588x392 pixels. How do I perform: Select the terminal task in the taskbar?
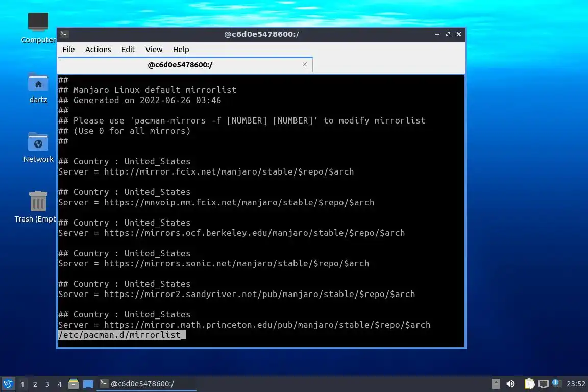point(146,384)
